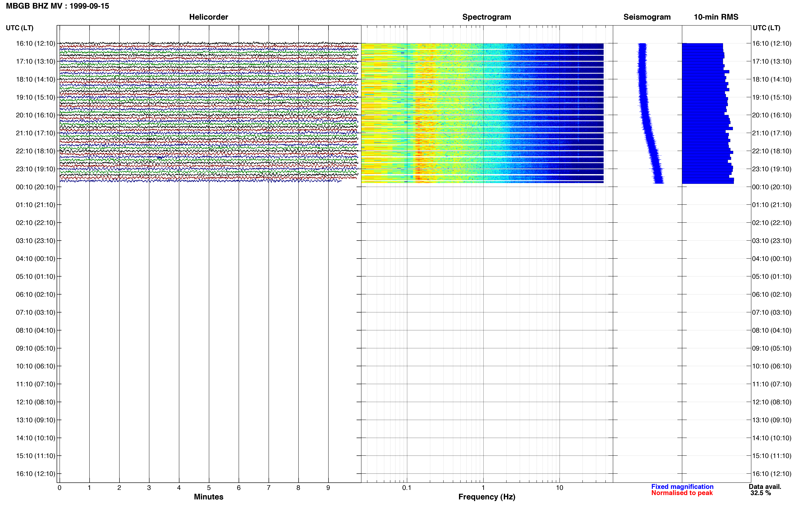This screenshot has height=508, width=812.
Task: Click the blue 10-min RMS bar chart
Action: point(708,113)
